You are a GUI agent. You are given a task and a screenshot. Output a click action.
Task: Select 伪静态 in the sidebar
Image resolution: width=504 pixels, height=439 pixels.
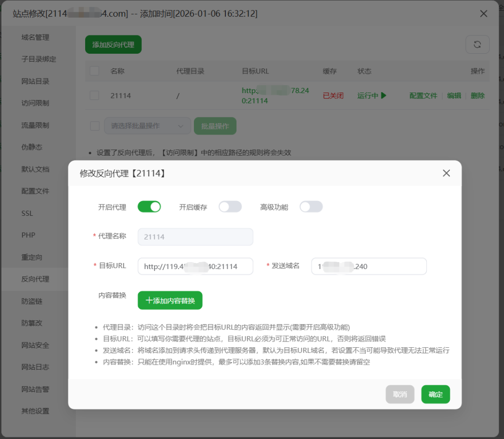click(31, 147)
